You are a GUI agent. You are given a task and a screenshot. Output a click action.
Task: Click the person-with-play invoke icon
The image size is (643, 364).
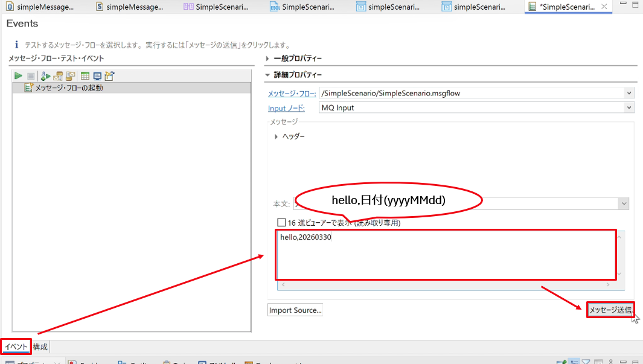pos(45,76)
